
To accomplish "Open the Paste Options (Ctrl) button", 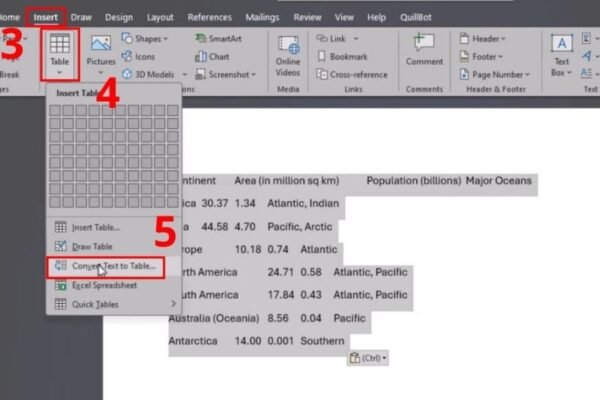I will coord(368,357).
